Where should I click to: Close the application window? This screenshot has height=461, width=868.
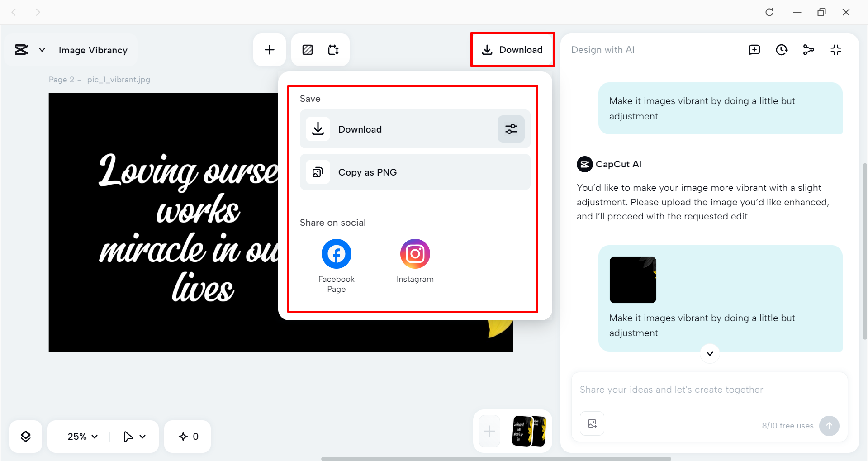846,12
